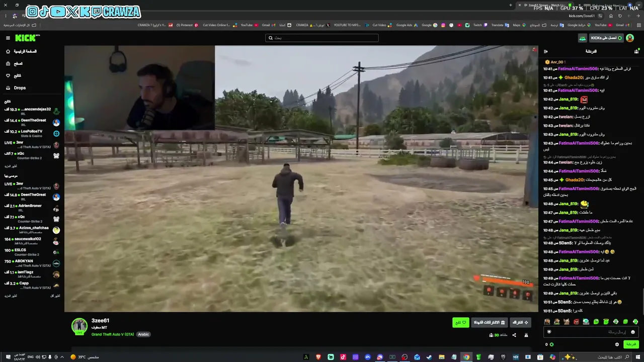Viewport: 644px width, 362px height.
Task: Click the report icon beside share
Action: click(526, 335)
